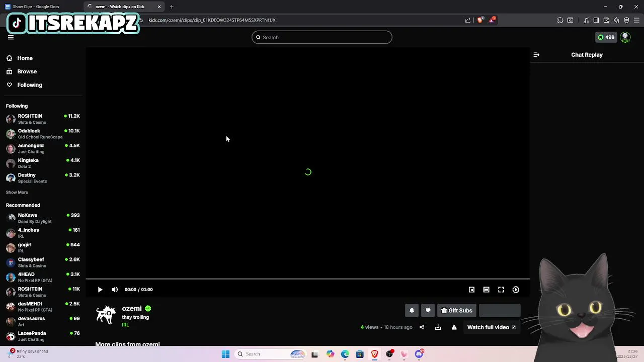Enter fullscreen video mode
The image size is (644, 362).
[501, 290]
